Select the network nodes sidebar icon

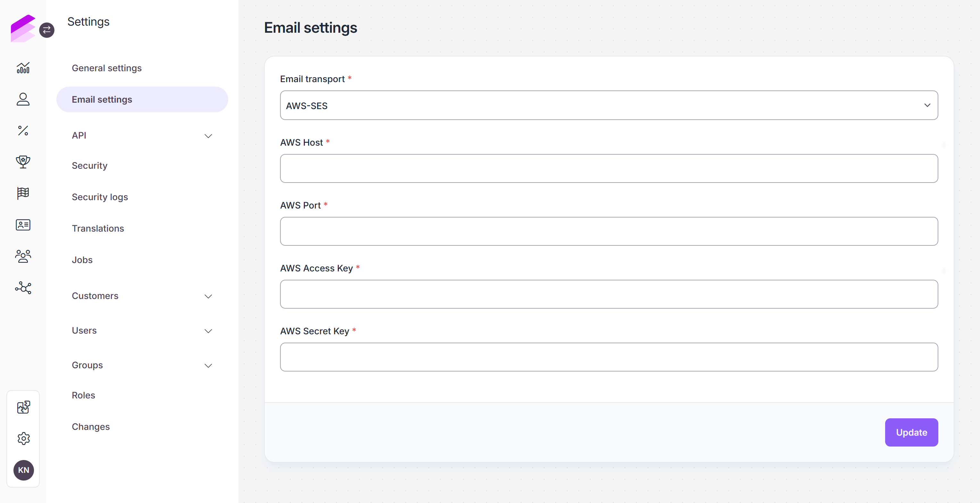(x=23, y=287)
